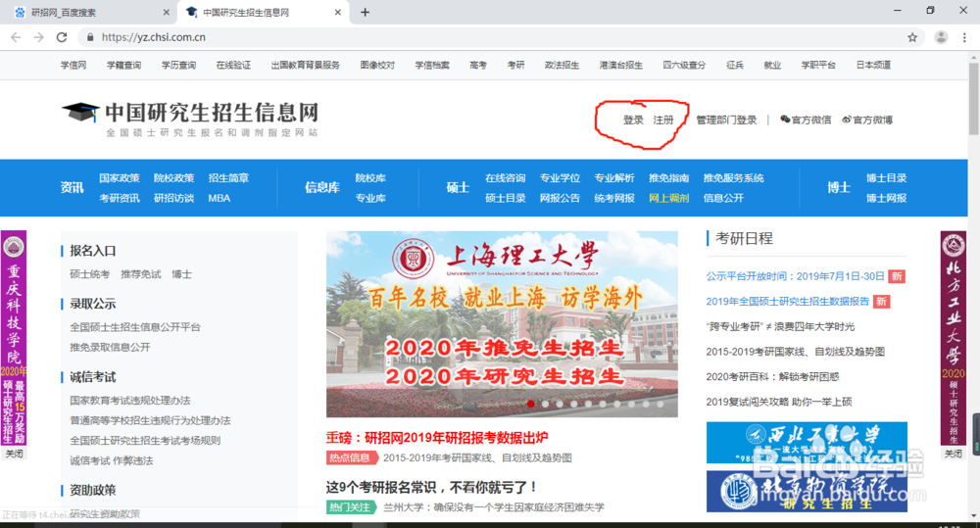Open 官方微信 WeChat icon link
This screenshot has width=980, height=528.
click(x=806, y=120)
